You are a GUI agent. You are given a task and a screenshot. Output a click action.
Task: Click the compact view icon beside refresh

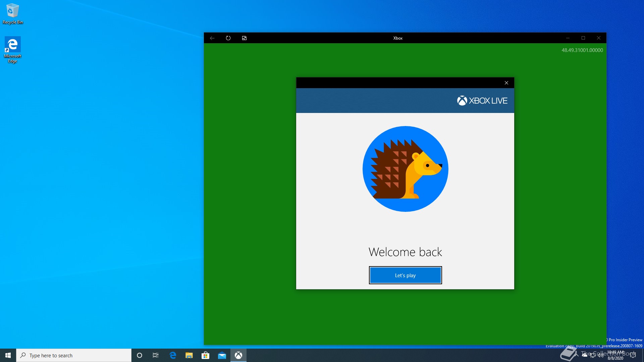click(244, 38)
